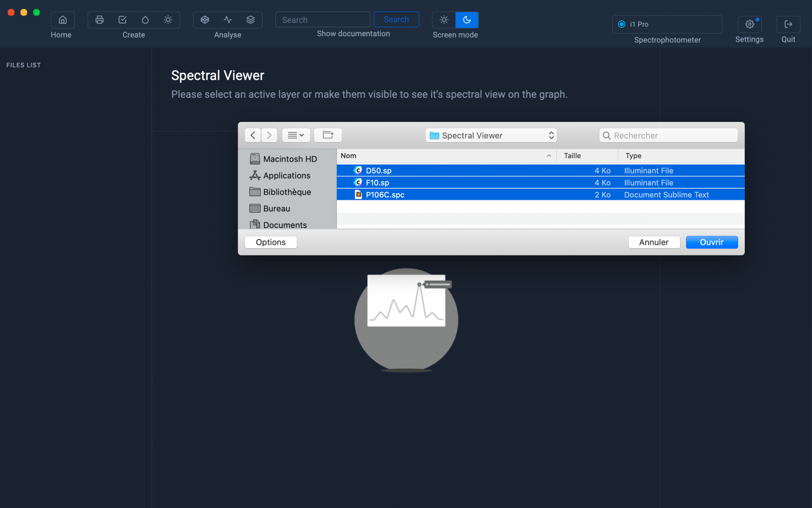Click the Options button
This screenshot has height=508, width=812.
pyautogui.click(x=271, y=242)
